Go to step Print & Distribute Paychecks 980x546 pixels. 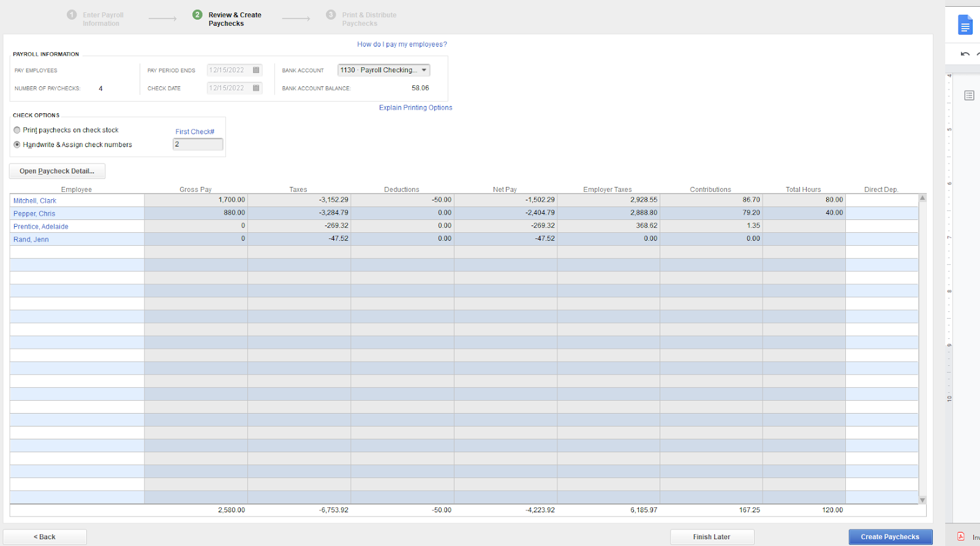tap(361, 19)
